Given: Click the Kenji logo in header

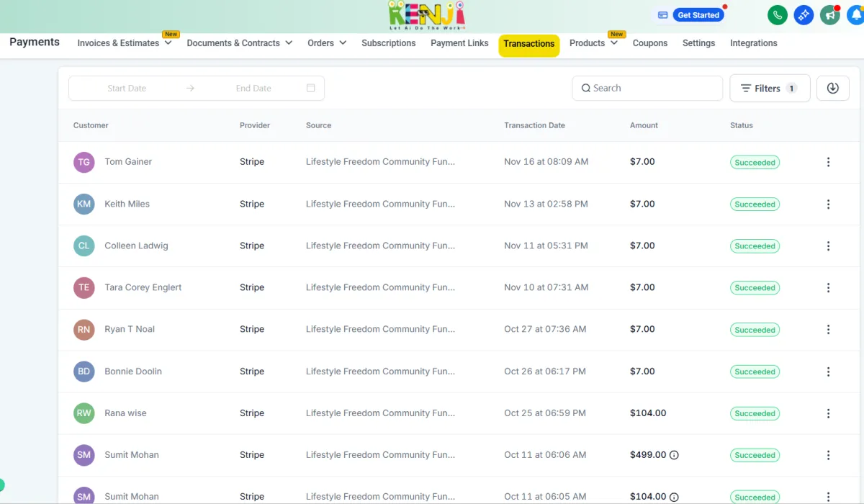Looking at the screenshot, I should [x=426, y=16].
